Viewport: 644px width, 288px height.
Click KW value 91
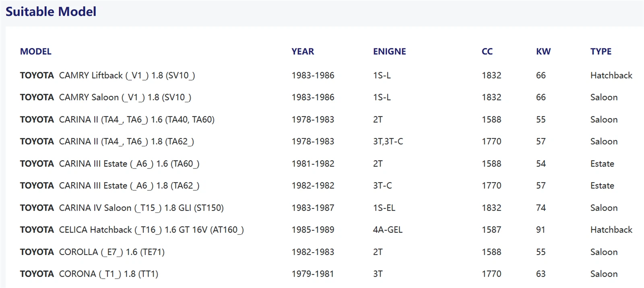541,230
